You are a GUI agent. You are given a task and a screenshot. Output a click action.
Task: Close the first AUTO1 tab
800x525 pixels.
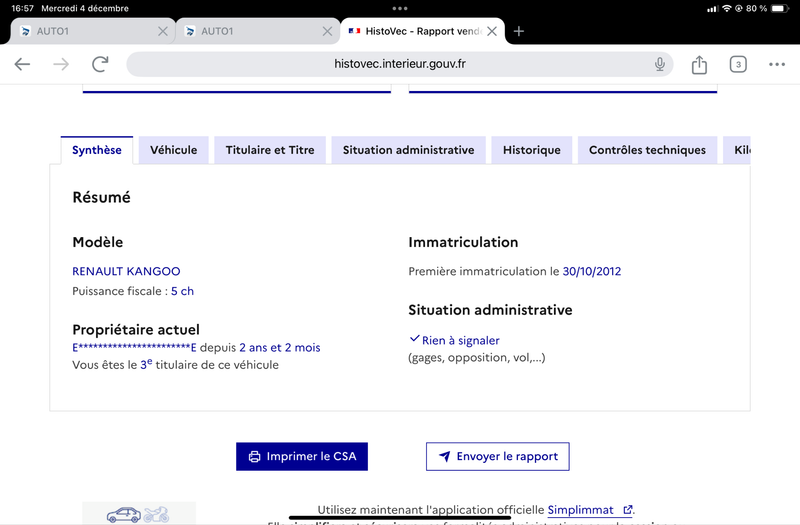pos(163,31)
